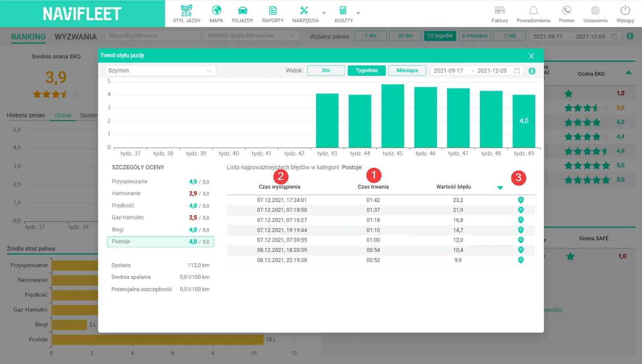Switch chart view to Miesiące
The width and height of the screenshot is (642, 364).
407,71
